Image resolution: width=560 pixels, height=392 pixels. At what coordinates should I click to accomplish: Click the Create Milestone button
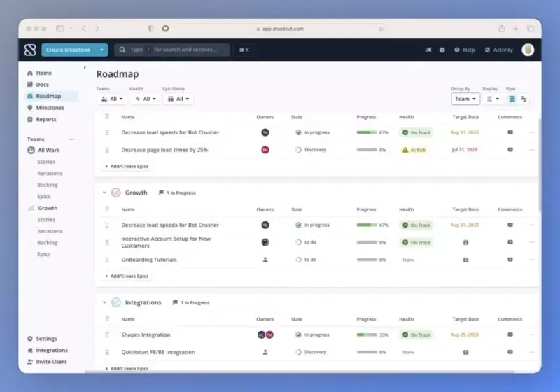click(x=68, y=50)
